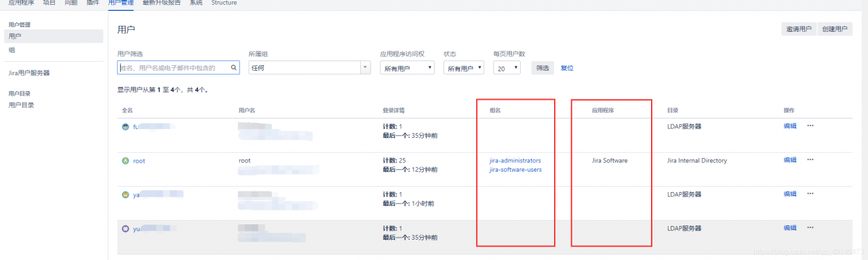Click 编辑 for the root user
This screenshot has height=260, width=868.
click(x=790, y=160)
